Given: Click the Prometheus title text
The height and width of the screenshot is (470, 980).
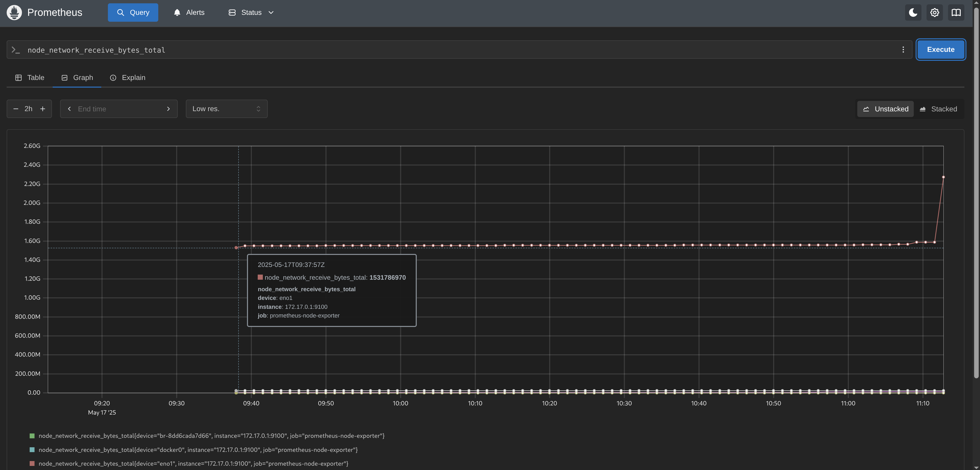Looking at the screenshot, I should tap(55, 13).
